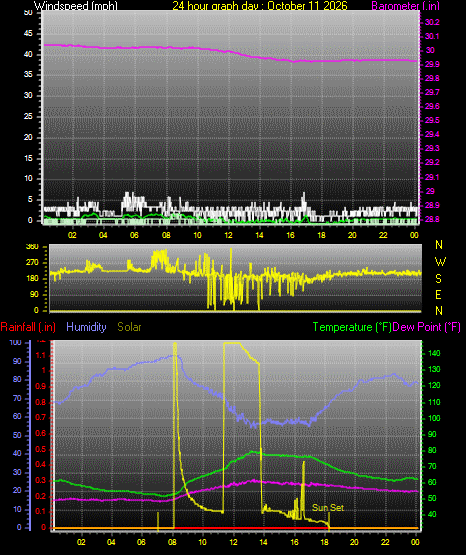Click barometer scale value 28.8
The width and height of the screenshot is (466, 555).
coord(432,219)
